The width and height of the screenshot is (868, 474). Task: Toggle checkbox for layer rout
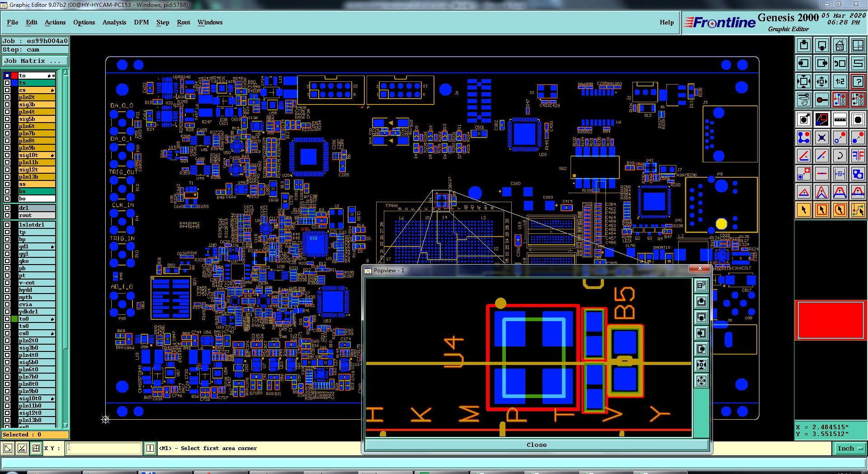coord(7,215)
